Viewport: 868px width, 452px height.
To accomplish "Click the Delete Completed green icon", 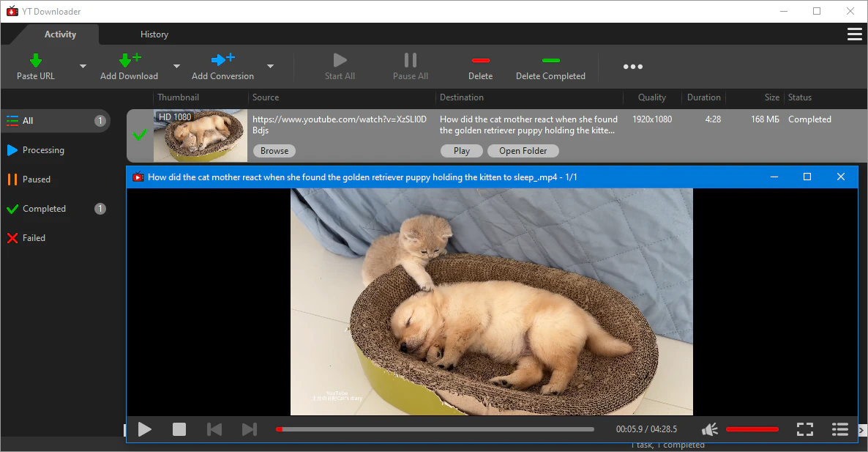I will tap(550, 61).
